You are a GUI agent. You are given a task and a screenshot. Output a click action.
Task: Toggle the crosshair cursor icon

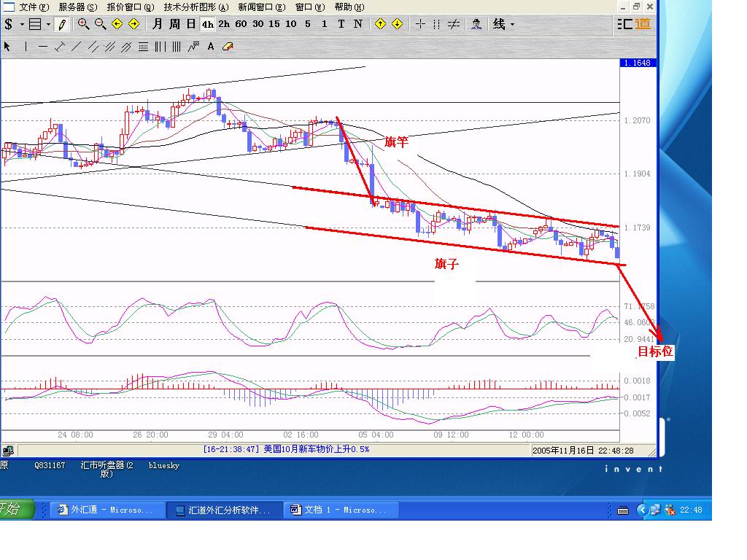[x=420, y=24]
